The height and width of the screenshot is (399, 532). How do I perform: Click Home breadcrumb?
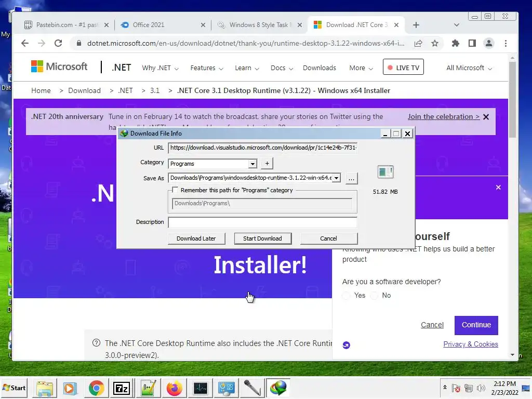[x=41, y=90]
